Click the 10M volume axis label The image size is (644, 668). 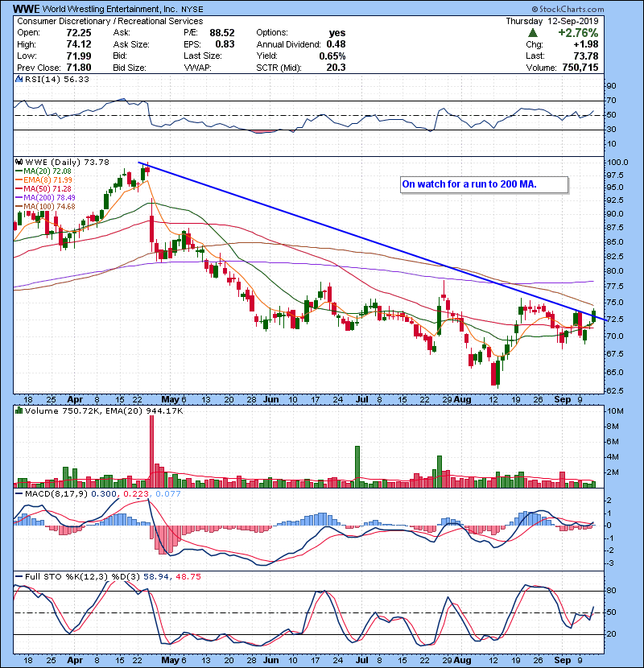pyautogui.click(x=616, y=411)
